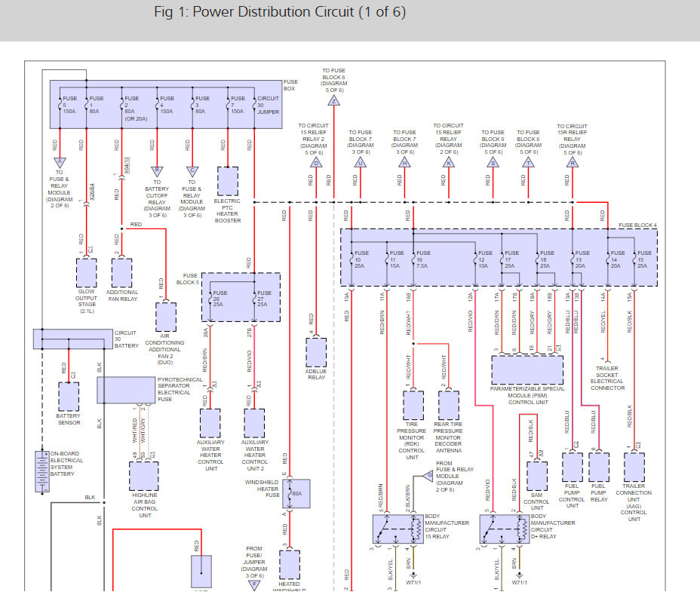Select the Fuel Pump Control Unit box

point(573,467)
